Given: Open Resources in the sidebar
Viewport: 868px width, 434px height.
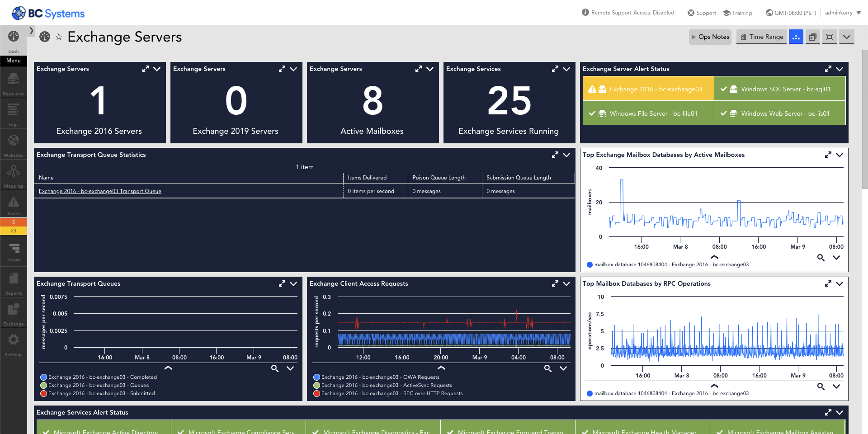Looking at the screenshot, I should point(14,84).
